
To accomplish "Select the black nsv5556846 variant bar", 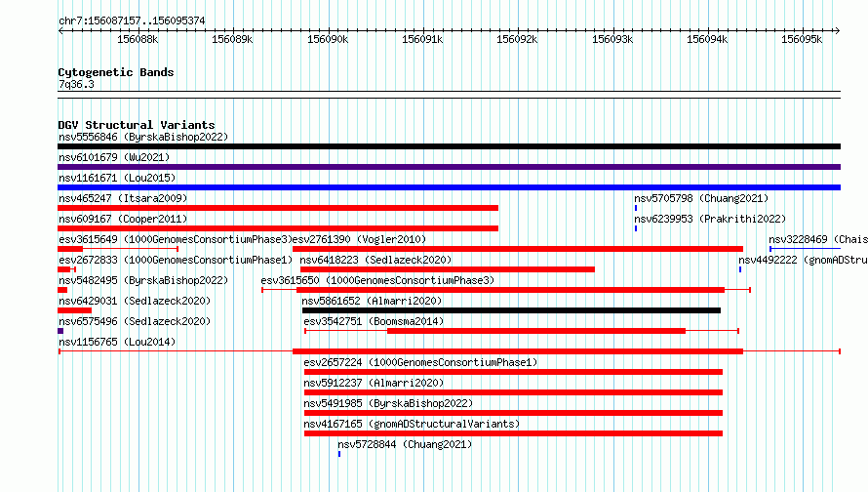I will point(449,146).
